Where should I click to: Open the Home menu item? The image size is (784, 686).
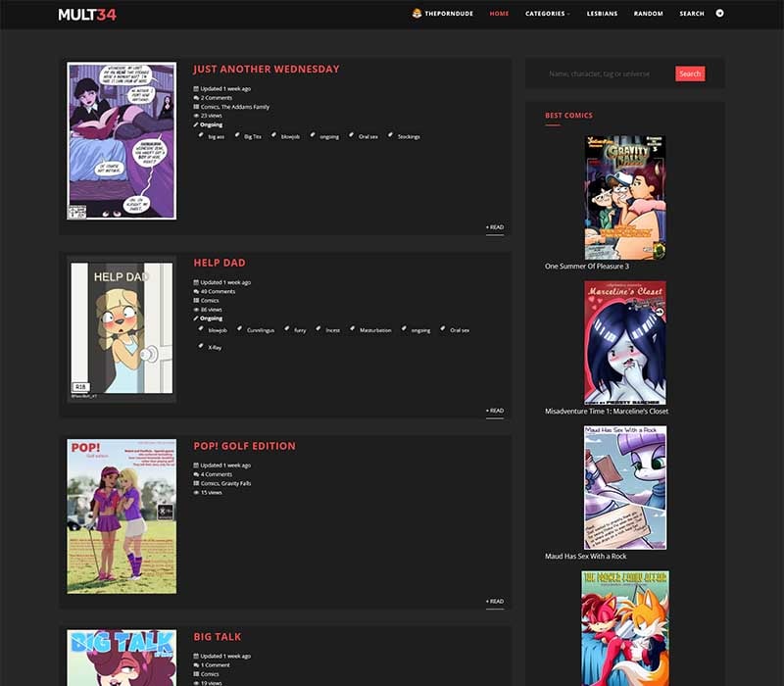tap(499, 14)
